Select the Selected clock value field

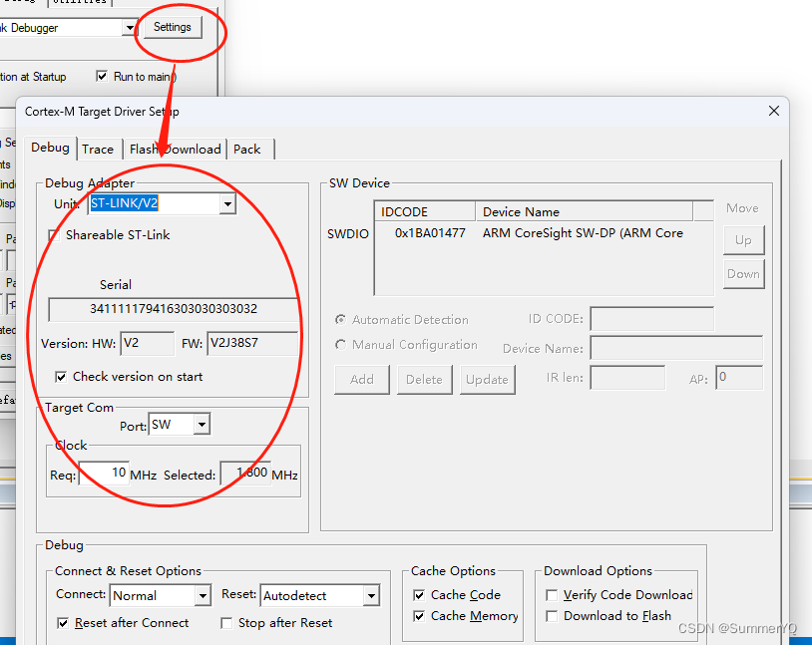245,473
